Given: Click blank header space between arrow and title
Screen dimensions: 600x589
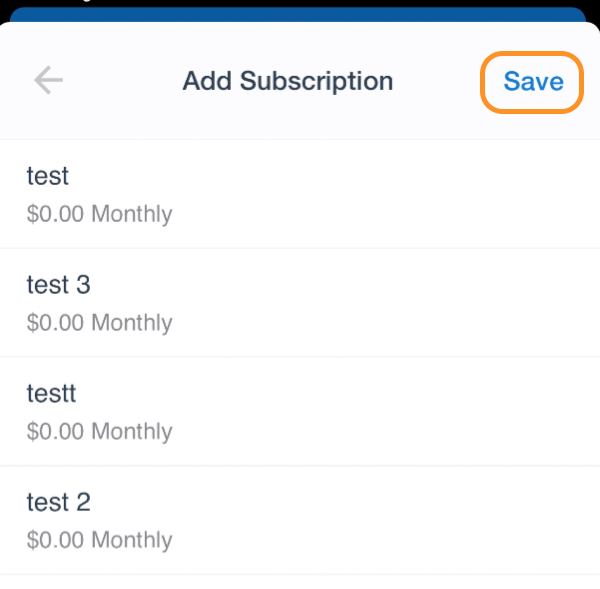Looking at the screenshot, I should (x=122, y=80).
